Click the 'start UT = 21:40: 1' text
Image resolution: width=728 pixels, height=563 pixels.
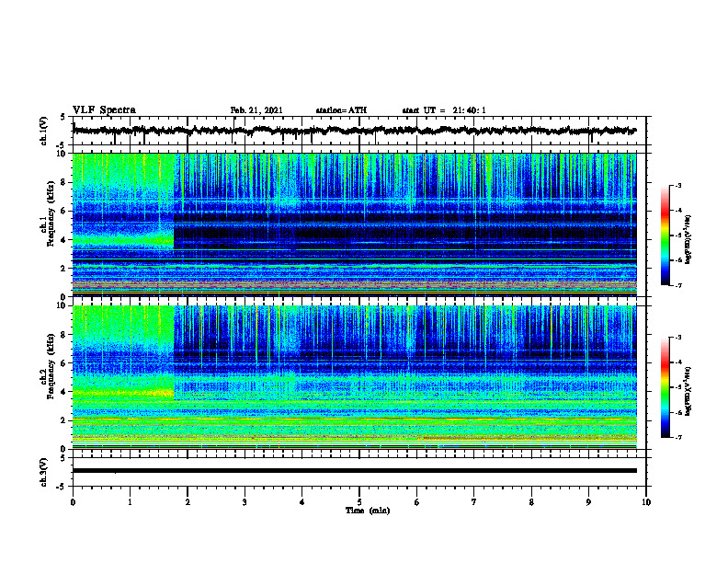coord(444,110)
